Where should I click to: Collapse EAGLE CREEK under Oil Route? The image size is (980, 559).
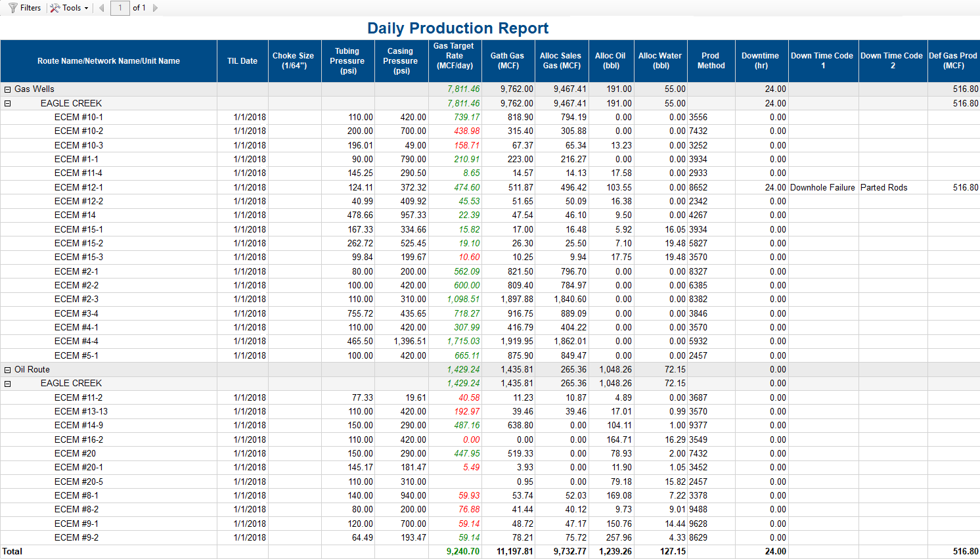8,384
